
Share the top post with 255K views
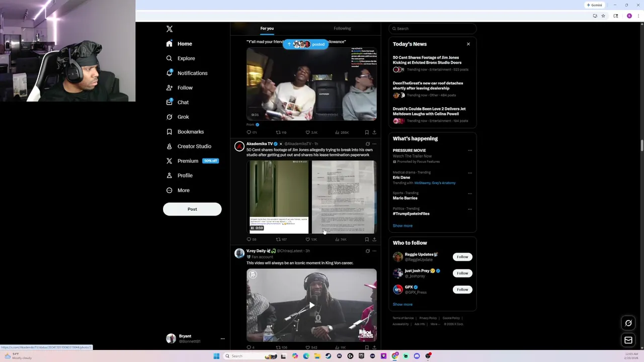(x=374, y=132)
